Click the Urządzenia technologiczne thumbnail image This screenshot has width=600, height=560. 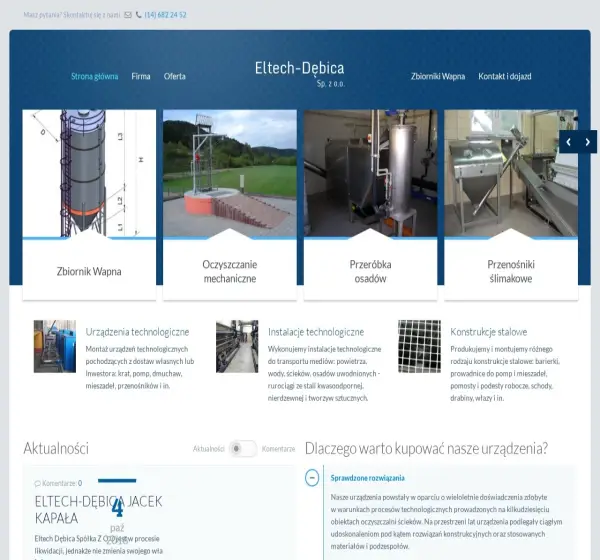coord(55,346)
